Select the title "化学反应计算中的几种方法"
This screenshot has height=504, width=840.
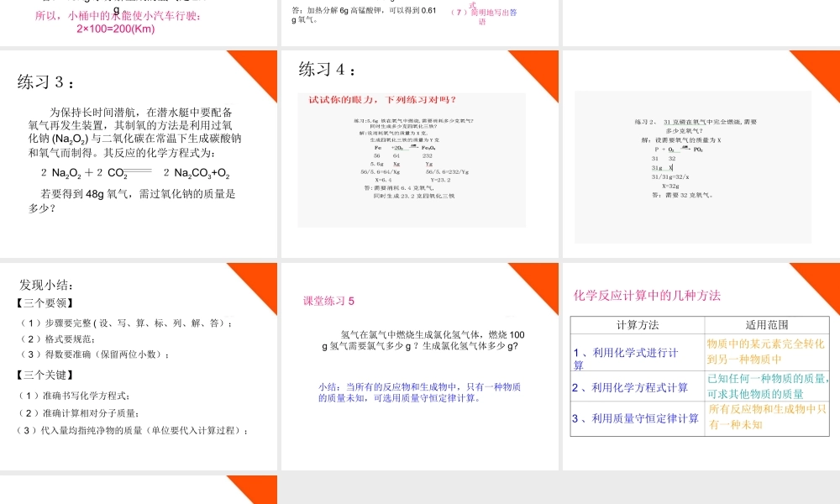tap(647, 296)
